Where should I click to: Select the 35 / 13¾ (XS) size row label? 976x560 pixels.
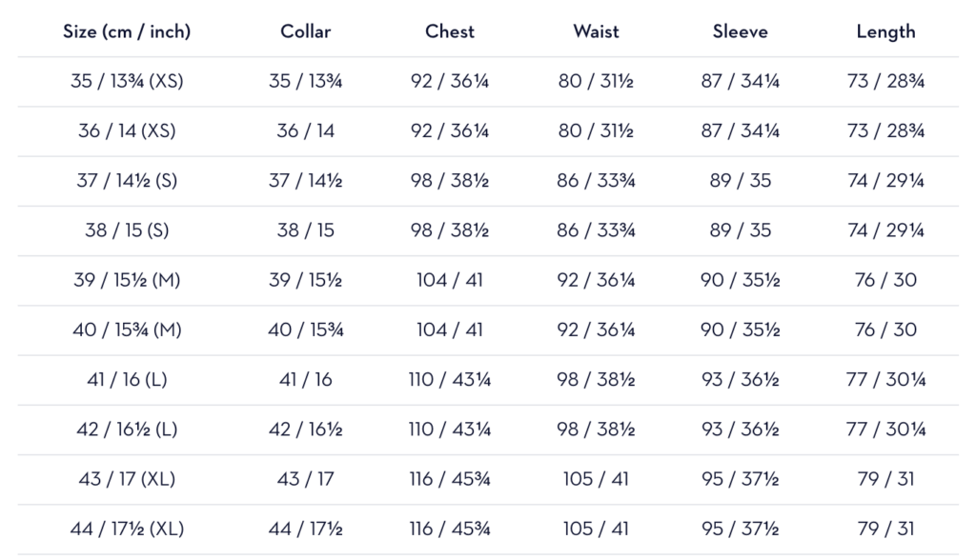(x=127, y=81)
